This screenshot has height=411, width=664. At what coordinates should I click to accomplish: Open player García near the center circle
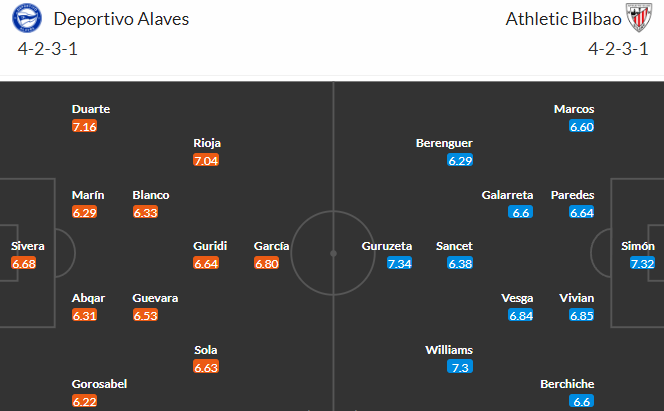(x=271, y=246)
